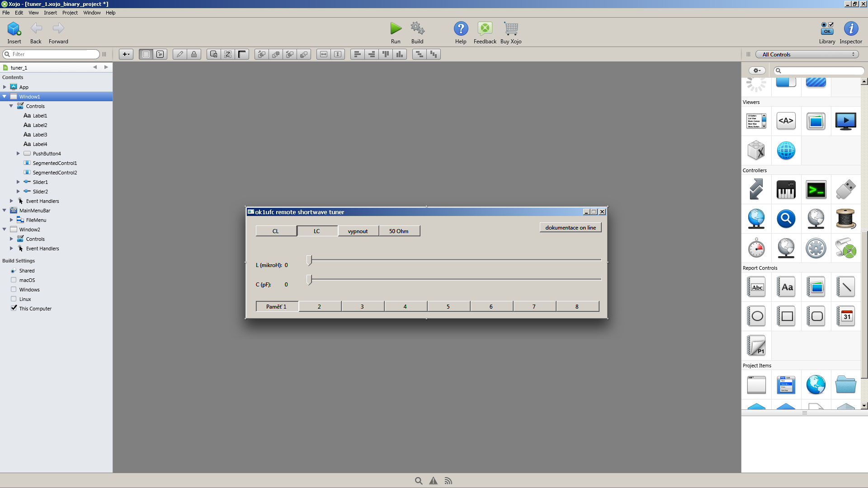Click the Buy Xojo cart icon

(511, 29)
